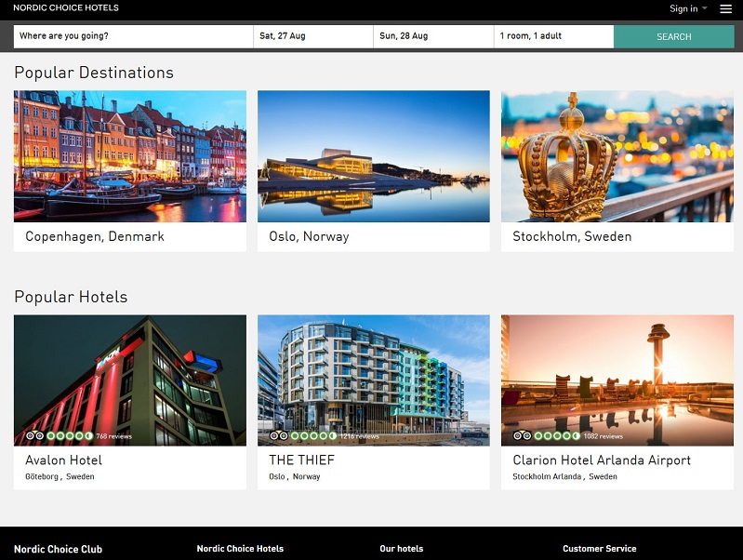Click the Clarion Hotel Arlanda Airport name
Viewport: 743px width, 560px height.
click(x=602, y=460)
